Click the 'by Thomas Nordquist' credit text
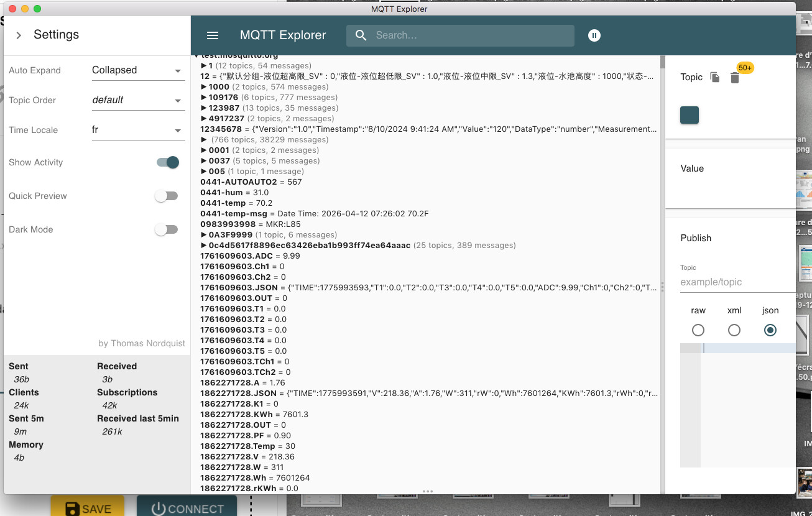 142,343
